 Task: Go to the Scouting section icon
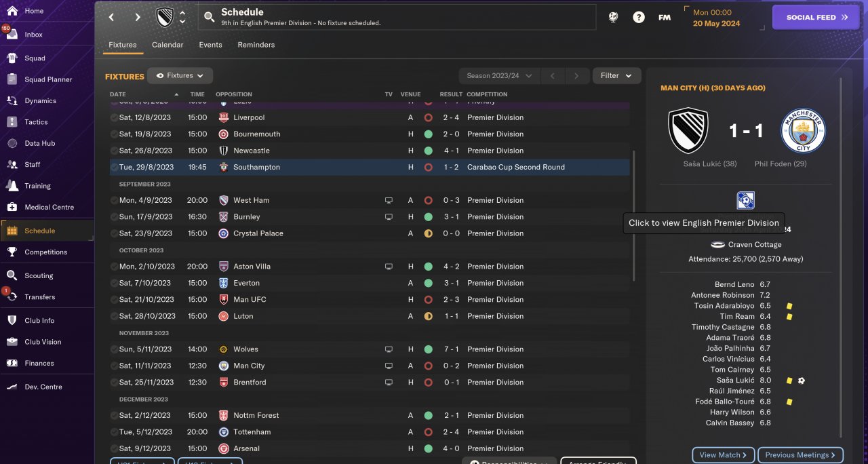click(12, 275)
